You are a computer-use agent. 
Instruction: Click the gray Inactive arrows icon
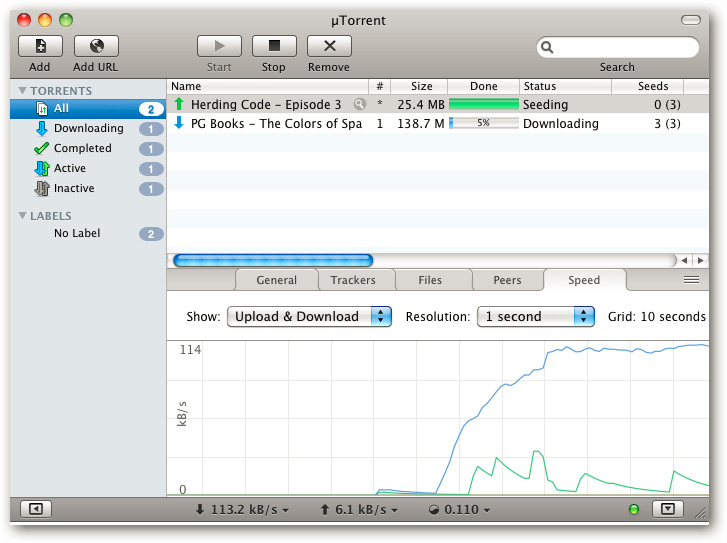(42, 188)
